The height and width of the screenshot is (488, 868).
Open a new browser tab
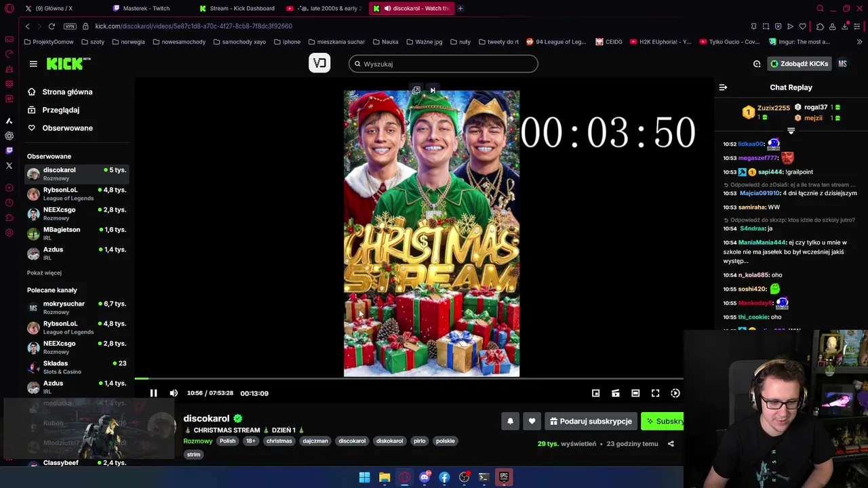(460, 8)
